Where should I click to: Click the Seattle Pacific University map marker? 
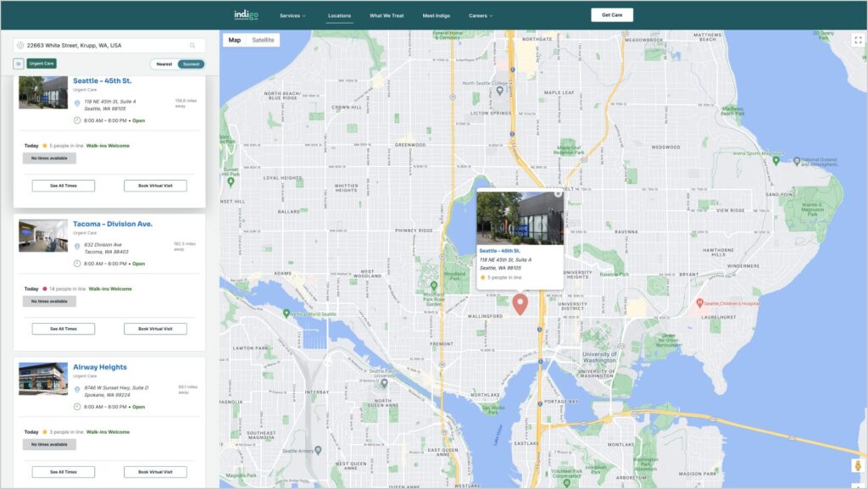pyautogui.click(x=384, y=383)
